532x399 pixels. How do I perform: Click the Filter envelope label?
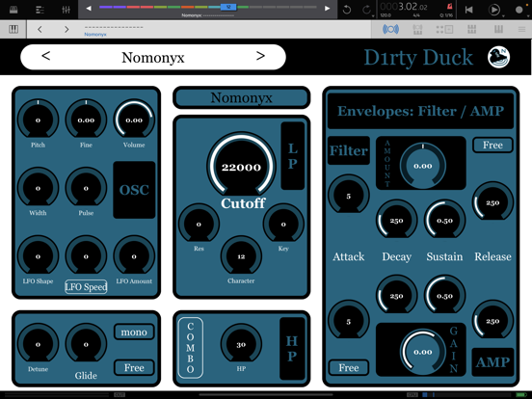349,150
